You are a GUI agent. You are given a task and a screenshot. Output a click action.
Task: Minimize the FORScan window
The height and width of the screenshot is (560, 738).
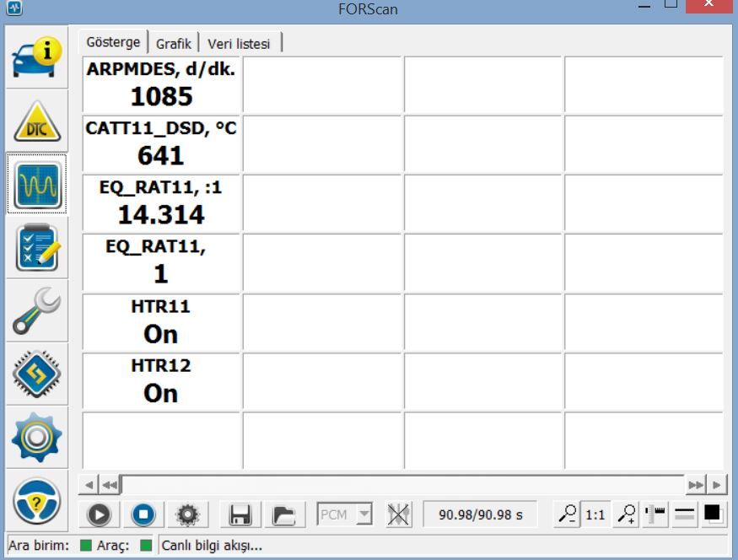(644, 6)
